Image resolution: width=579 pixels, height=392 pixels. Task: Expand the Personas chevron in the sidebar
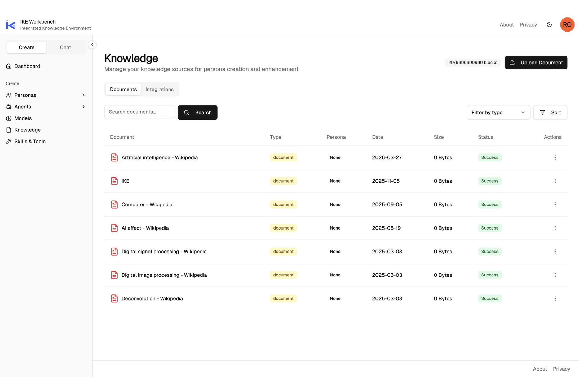(x=84, y=95)
